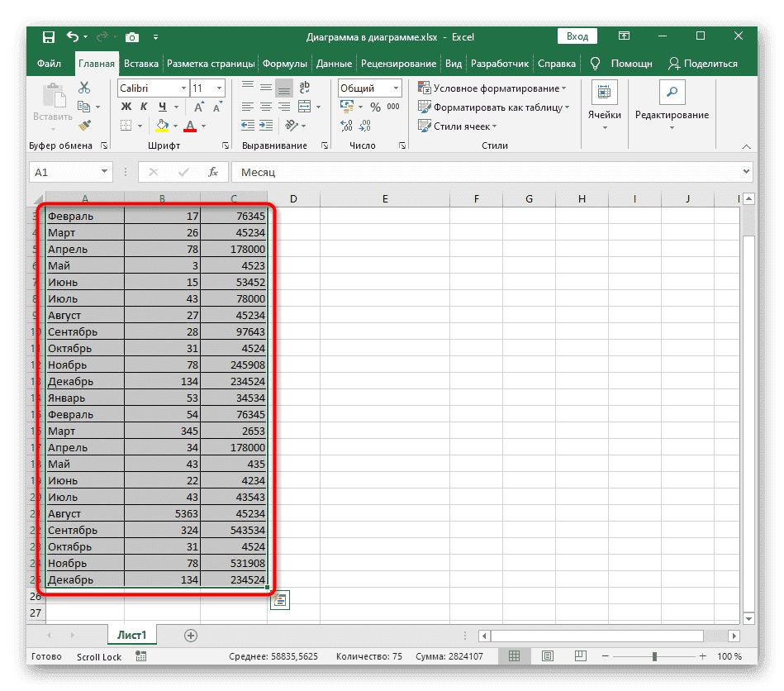Toggle underline Ч formatting
This screenshot has width=784, height=691.
162,107
